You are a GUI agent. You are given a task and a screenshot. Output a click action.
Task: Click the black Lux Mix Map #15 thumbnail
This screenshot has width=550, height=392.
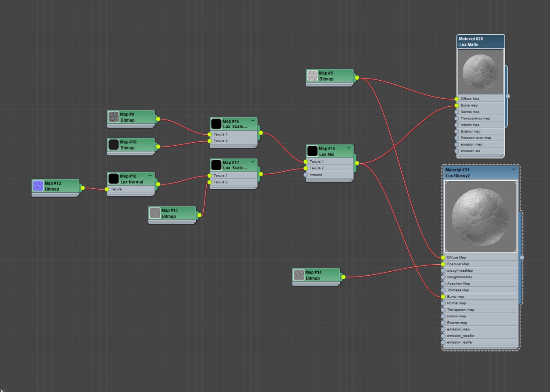313,151
